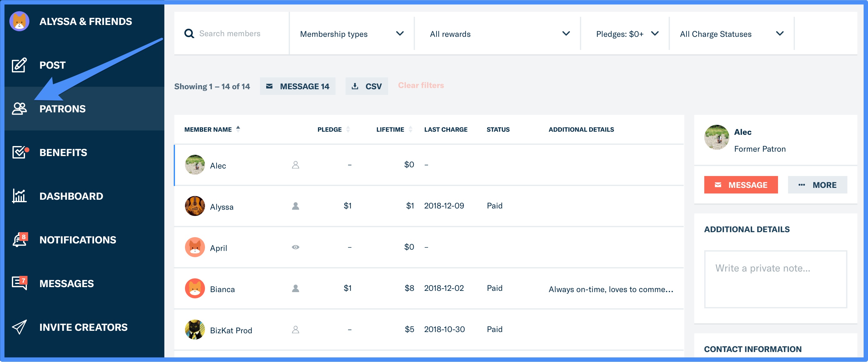This screenshot has height=362, width=868.
Task: Sort by Member Name column
Action: 212,130
